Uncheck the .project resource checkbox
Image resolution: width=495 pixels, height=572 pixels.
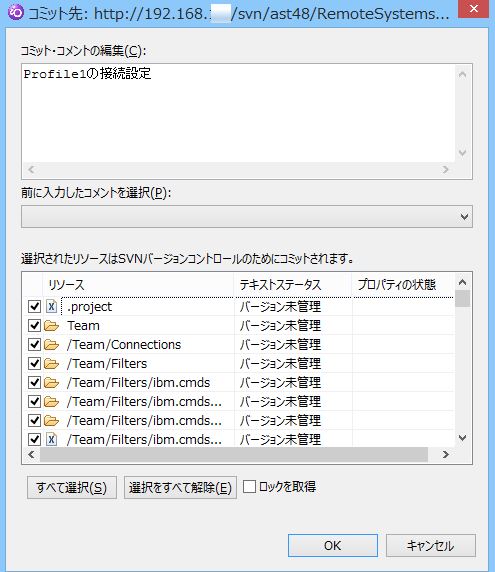[x=34, y=306]
